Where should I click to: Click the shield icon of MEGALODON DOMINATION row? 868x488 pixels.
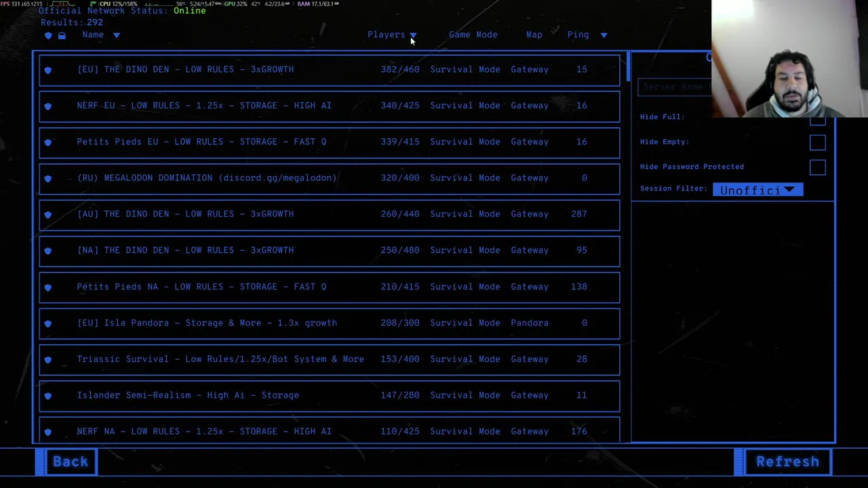click(x=47, y=178)
